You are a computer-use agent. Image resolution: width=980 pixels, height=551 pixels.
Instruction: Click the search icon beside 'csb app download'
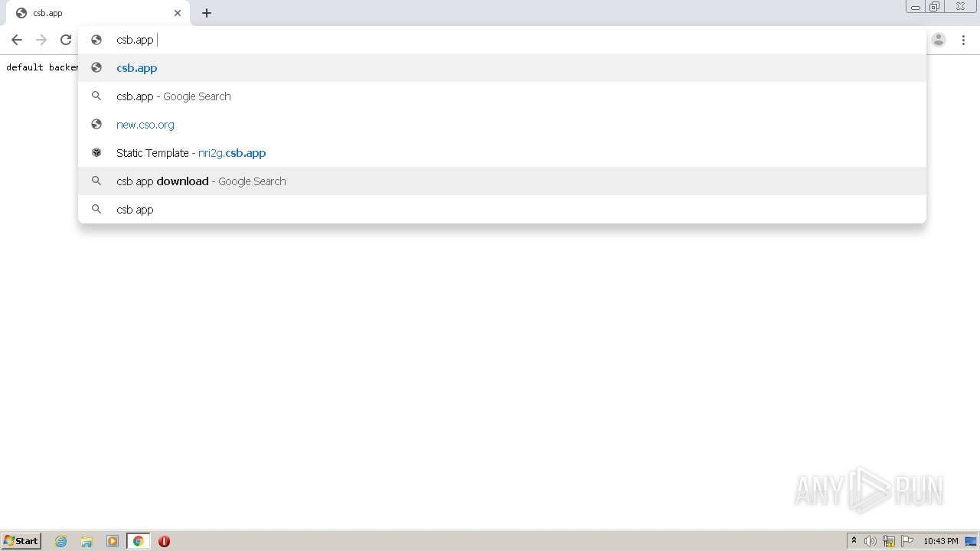coord(96,181)
